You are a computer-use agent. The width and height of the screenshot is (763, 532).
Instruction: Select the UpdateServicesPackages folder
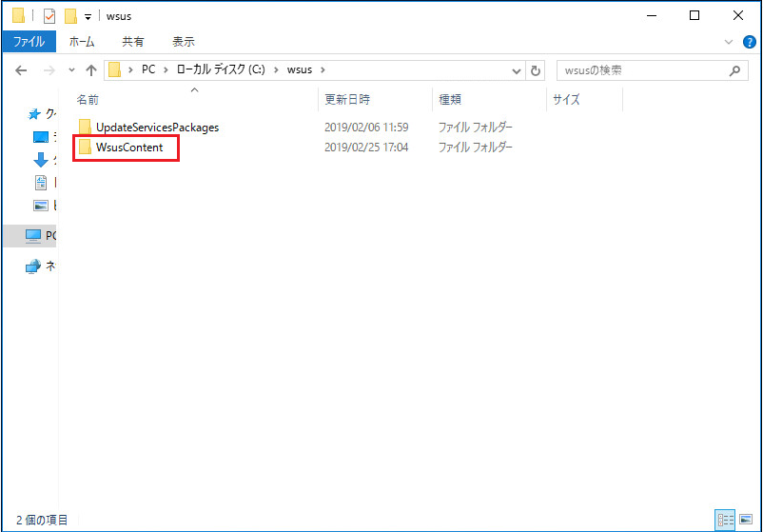coord(157,128)
